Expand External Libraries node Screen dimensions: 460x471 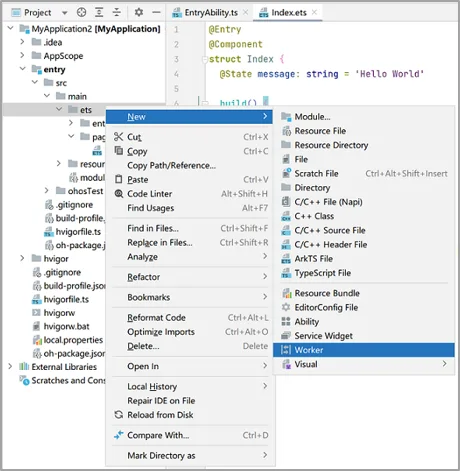click(x=10, y=366)
